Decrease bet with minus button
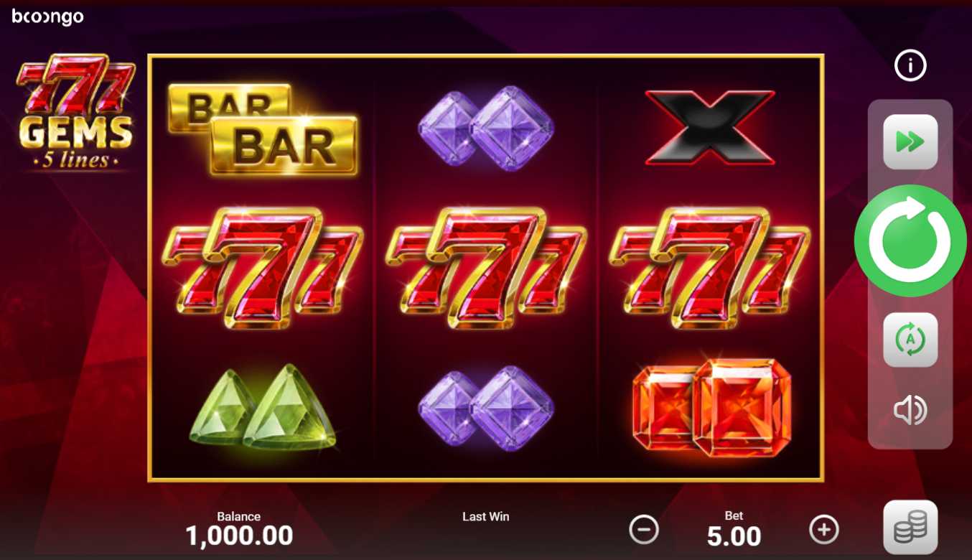 (x=644, y=530)
